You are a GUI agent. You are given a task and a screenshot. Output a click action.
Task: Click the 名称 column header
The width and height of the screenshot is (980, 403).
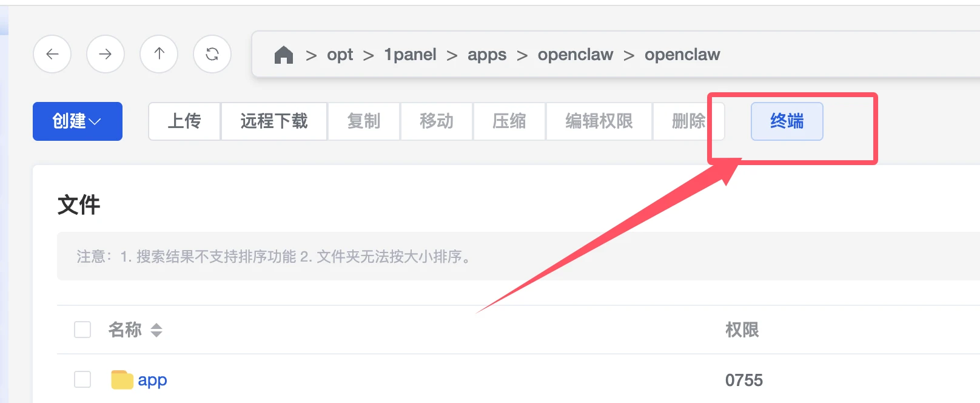125,330
